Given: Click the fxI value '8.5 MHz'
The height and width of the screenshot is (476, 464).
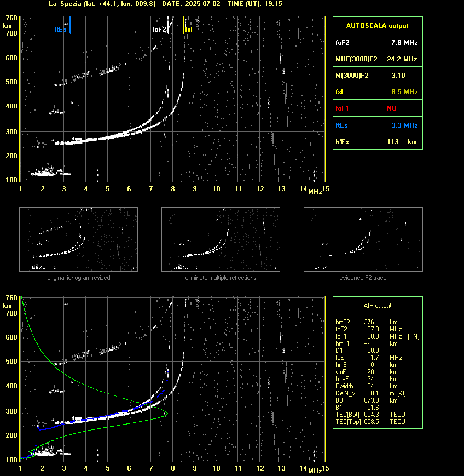Looking at the screenshot, I should pyautogui.click(x=404, y=91).
